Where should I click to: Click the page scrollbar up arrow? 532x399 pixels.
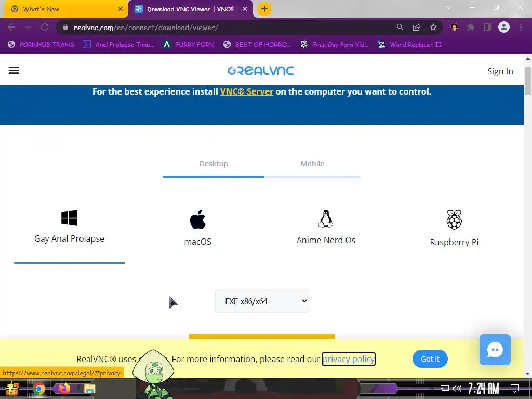(x=528, y=59)
